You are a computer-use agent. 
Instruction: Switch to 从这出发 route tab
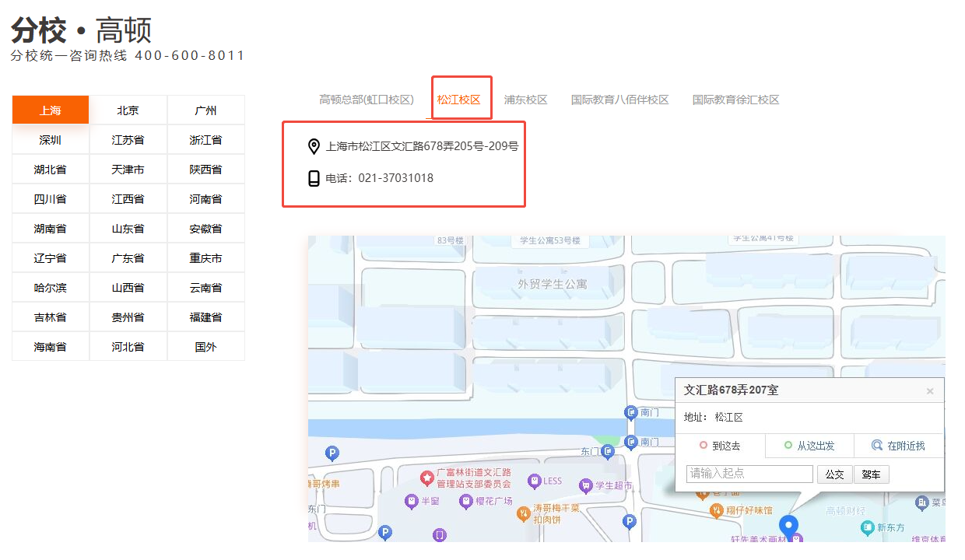point(809,446)
